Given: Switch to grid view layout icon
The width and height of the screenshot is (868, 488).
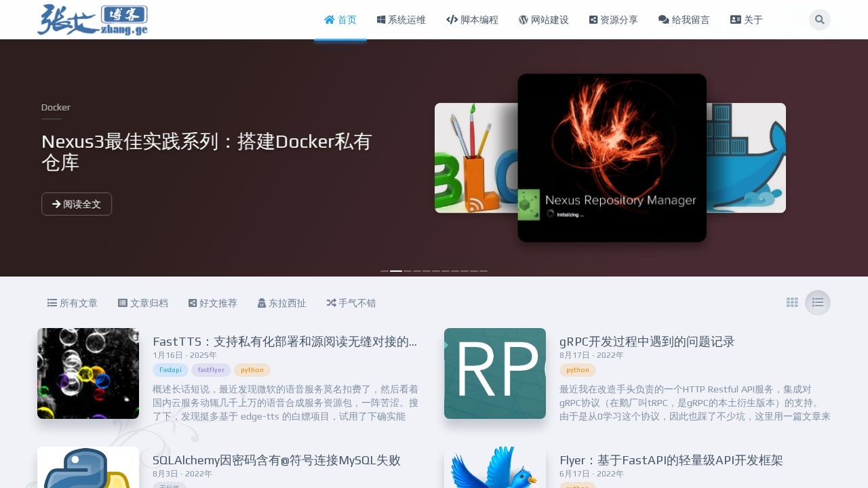Looking at the screenshot, I should click(792, 302).
